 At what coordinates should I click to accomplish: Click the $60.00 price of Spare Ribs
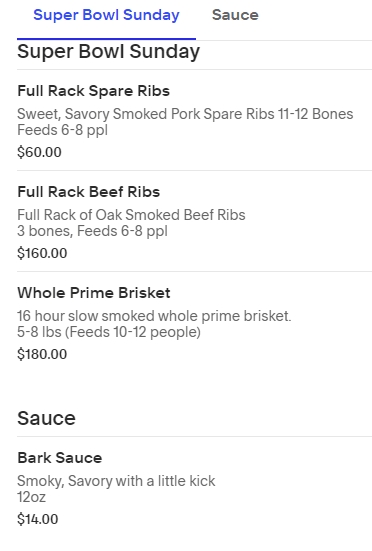pos(39,152)
